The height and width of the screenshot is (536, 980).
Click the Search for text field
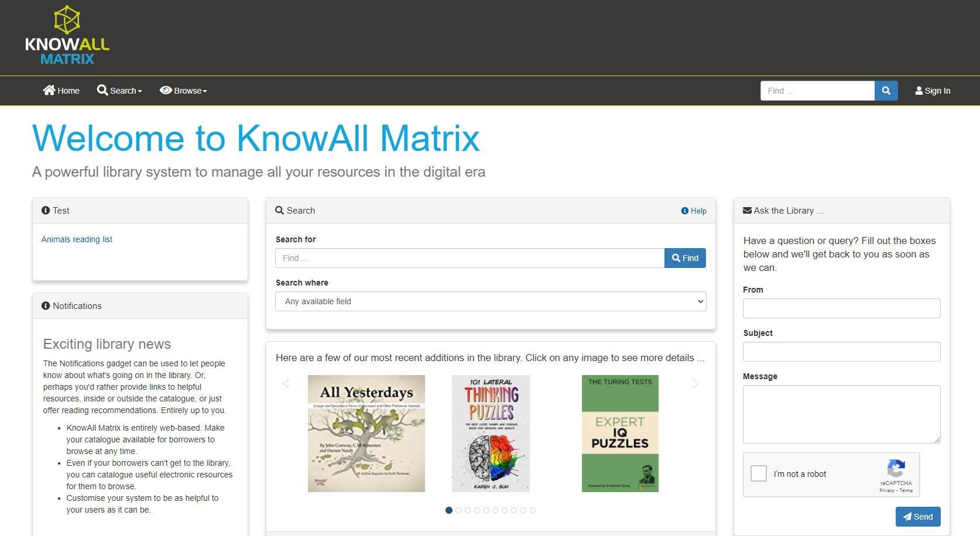[x=470, y=258]
